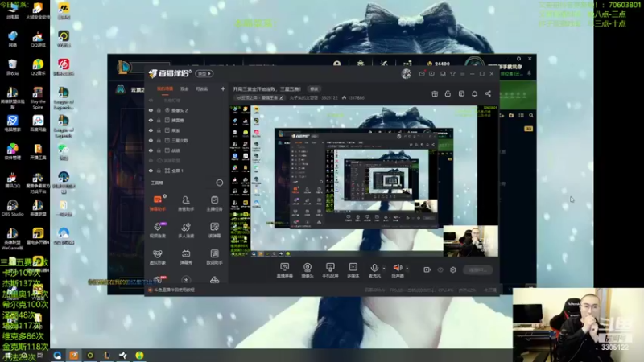Click 修改 to edit stream title
Viewport: 644px width, 362px height.
[314, 89]
